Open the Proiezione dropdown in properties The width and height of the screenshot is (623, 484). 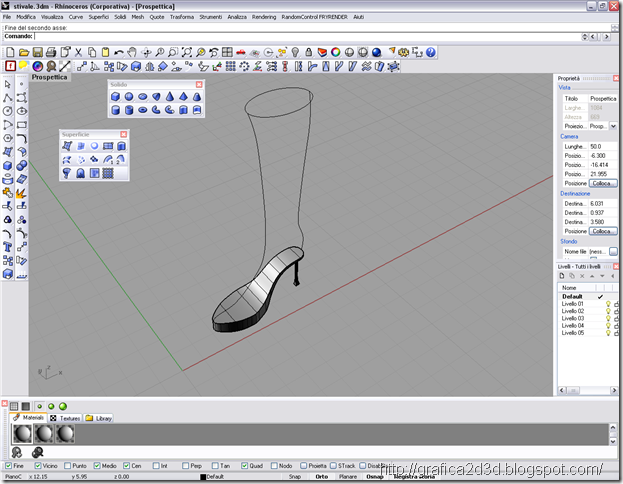pyautogui.click(x=613, y=126)
